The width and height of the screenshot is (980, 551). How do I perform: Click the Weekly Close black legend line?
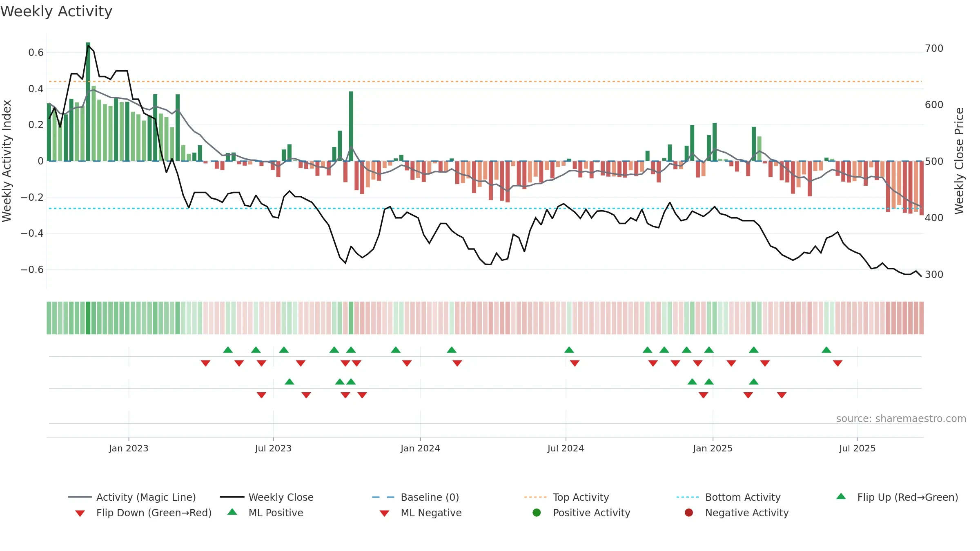tap(232, 497)
